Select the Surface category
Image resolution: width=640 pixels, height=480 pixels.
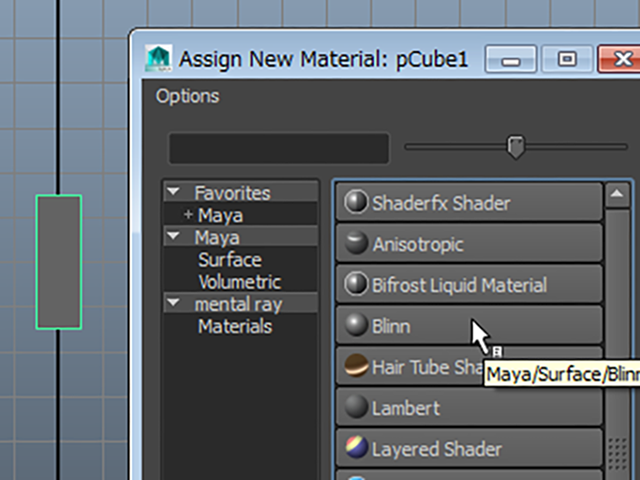click(x=230, y=260)
